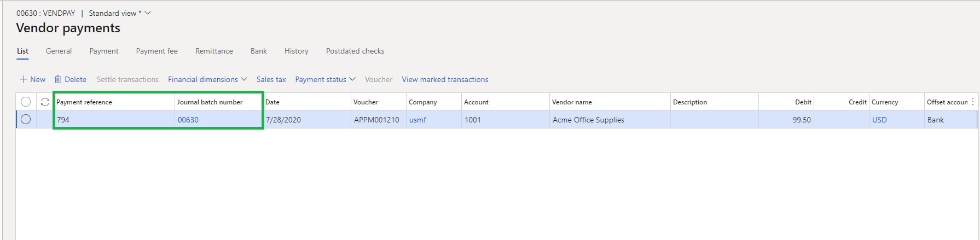
Task: Go to the Postdated checks tab
Action: pos(355,51)
